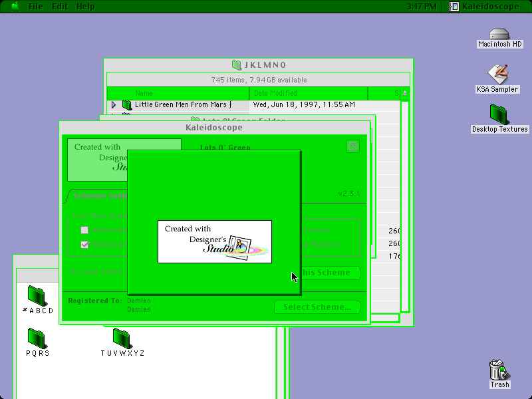
Task: Open the Kaleidoscope application menu
Action: 484,7
